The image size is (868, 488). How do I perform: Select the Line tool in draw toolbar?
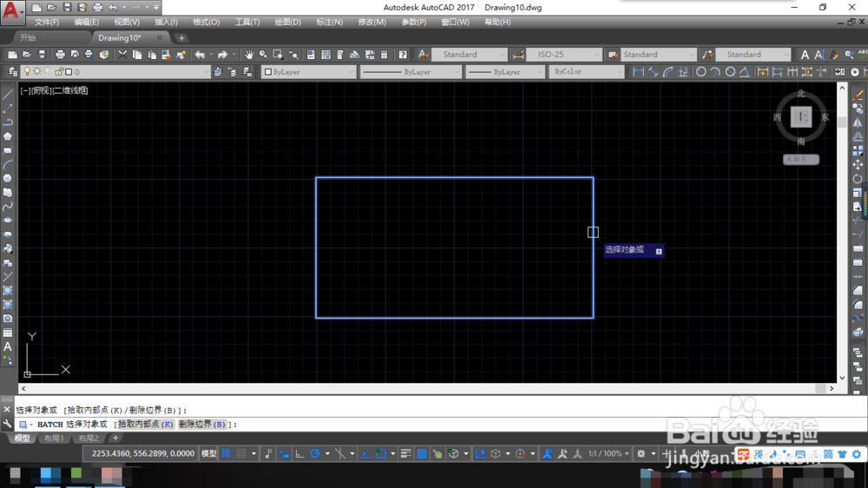(8, 94)
